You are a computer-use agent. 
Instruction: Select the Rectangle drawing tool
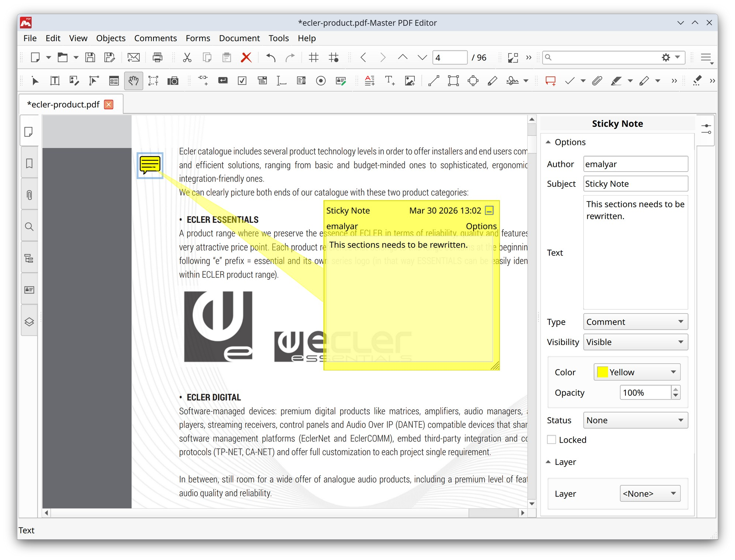453,81
